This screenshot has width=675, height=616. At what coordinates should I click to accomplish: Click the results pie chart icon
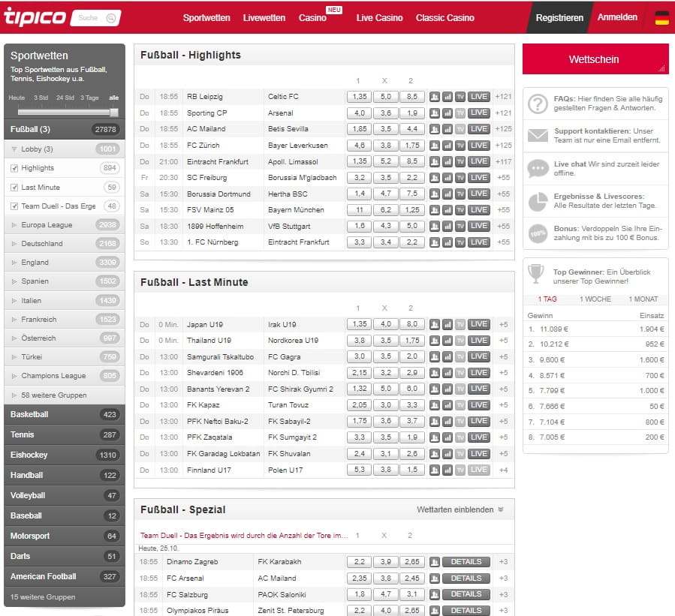[x=538, y=201]
